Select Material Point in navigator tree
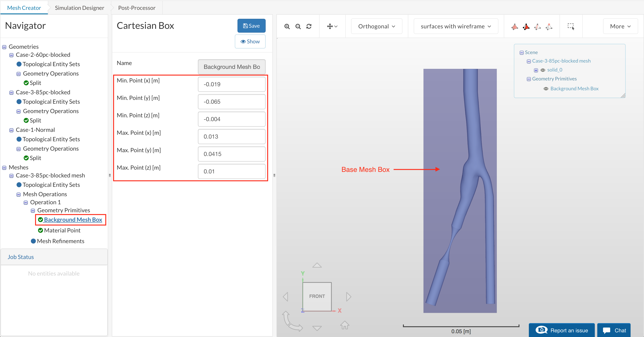The height and width of the screenshot is (337, 644). click(x=62, y=230)
